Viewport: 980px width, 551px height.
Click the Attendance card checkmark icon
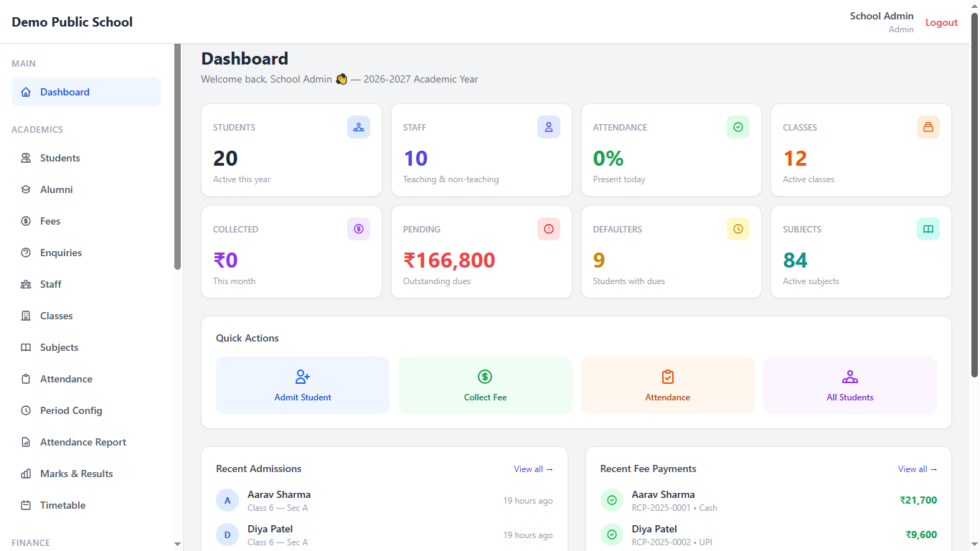738,127
